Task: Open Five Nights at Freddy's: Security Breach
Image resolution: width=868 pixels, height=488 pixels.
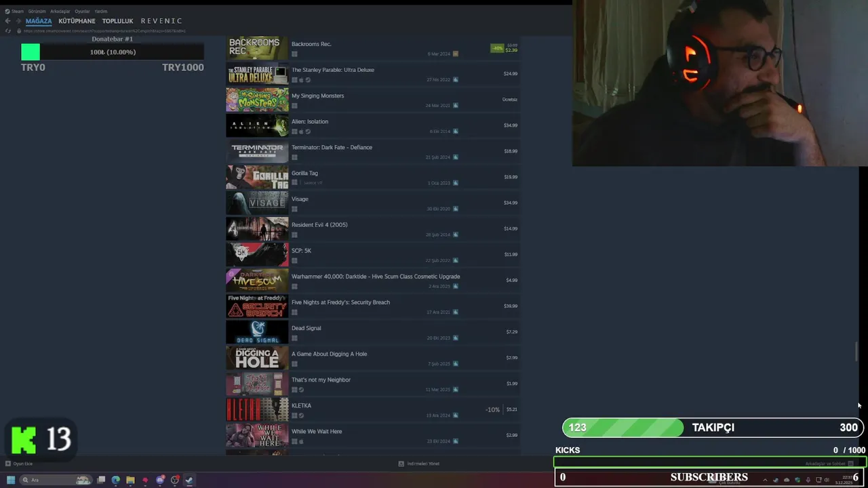Action: (x=372, y=306)
